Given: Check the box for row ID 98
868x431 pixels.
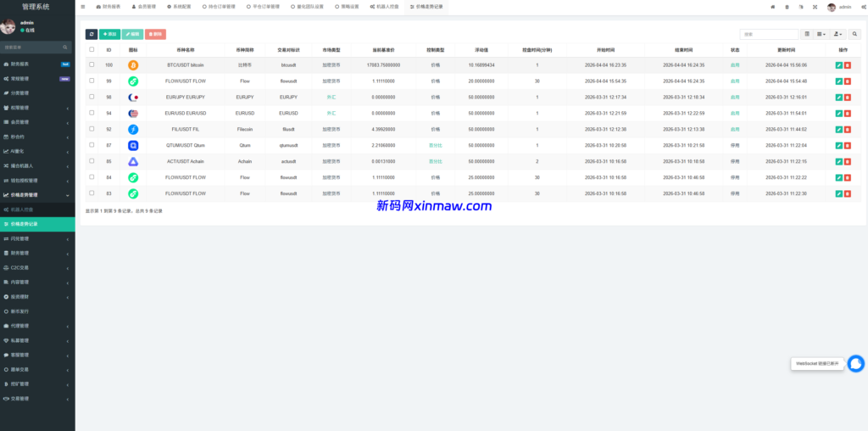Looking at the screenshot, I should pos(92,97).
